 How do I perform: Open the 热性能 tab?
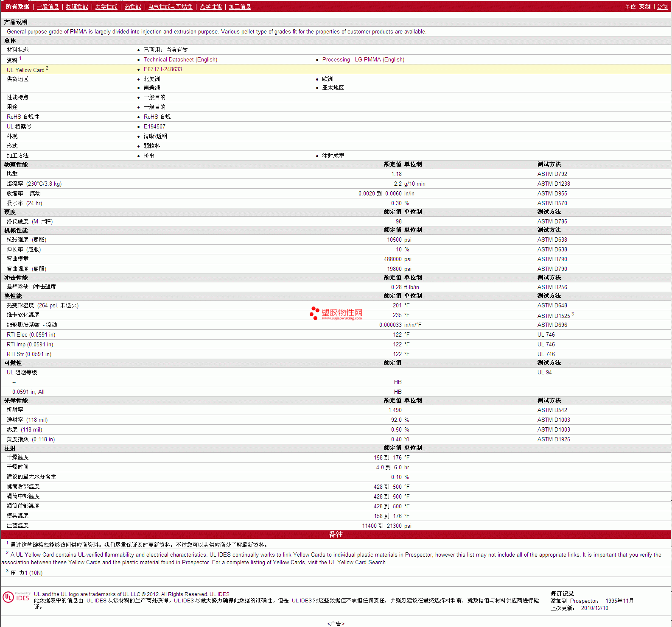click(x=133, y=6)
